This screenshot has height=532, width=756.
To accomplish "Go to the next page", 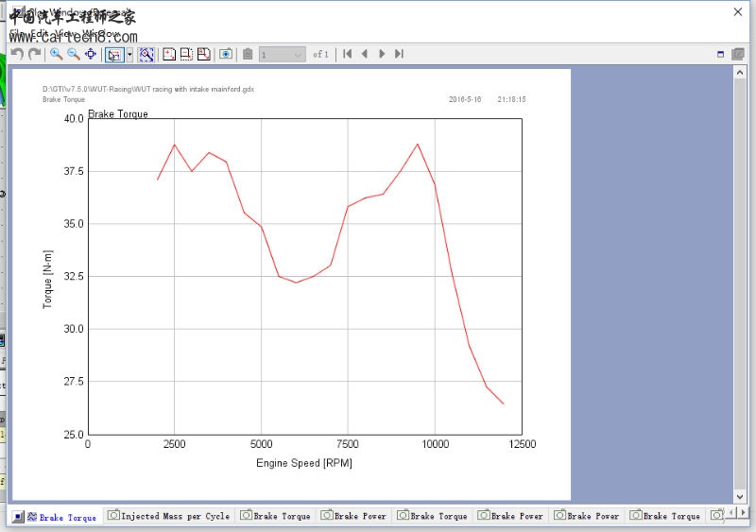I will point(382,54).
